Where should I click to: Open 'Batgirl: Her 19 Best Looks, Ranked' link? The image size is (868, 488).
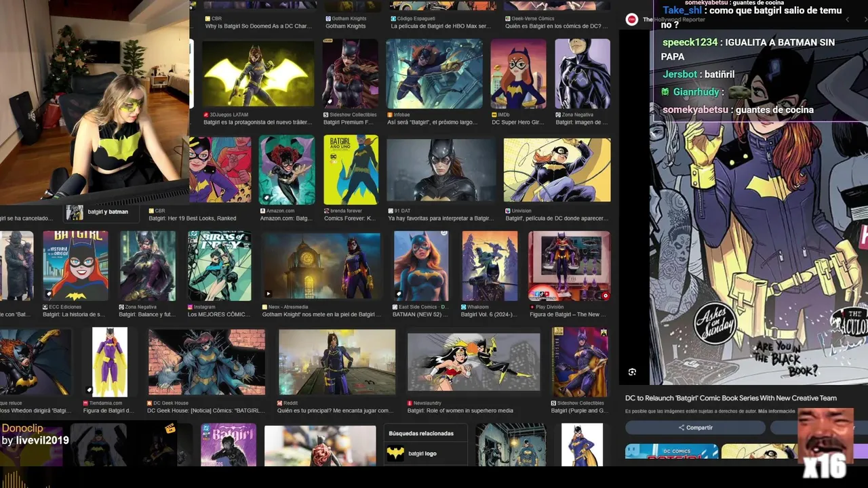(193, 219)
